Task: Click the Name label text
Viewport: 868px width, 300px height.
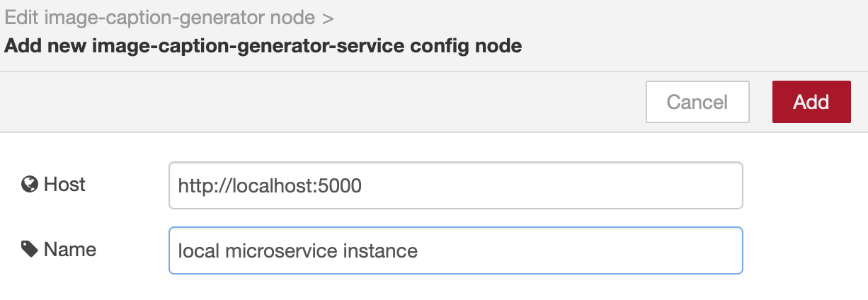Action: tap(70, 249)
